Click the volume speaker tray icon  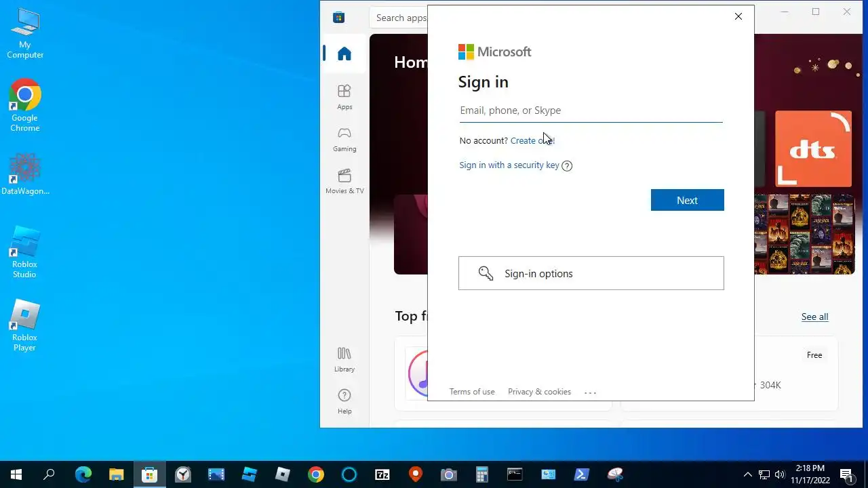point(780,474)
